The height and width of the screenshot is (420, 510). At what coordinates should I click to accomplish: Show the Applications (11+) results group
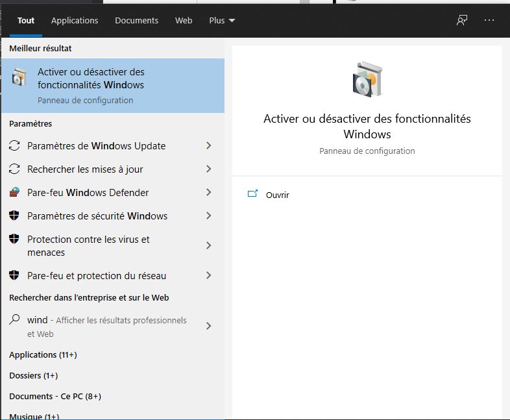coord(43,354)
